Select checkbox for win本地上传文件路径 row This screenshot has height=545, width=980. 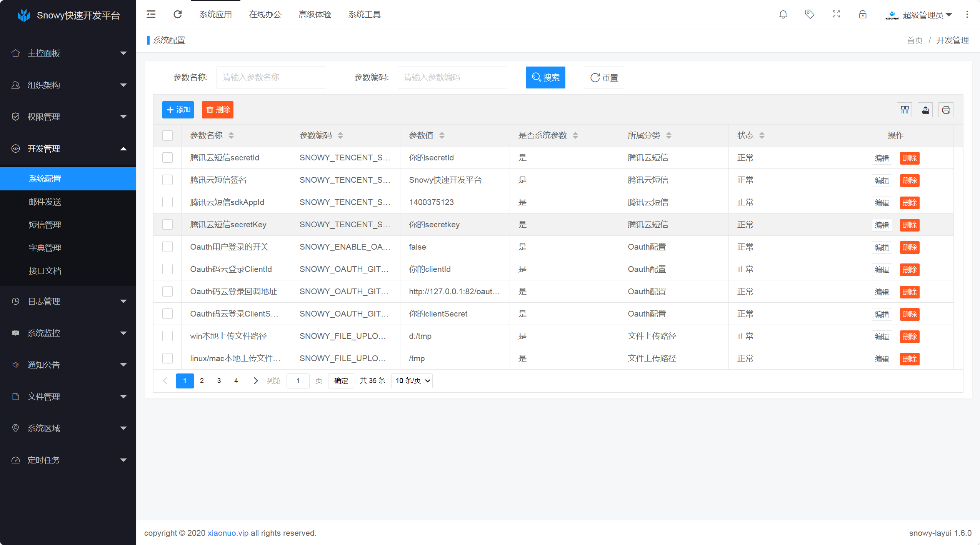tap(167, 336)
